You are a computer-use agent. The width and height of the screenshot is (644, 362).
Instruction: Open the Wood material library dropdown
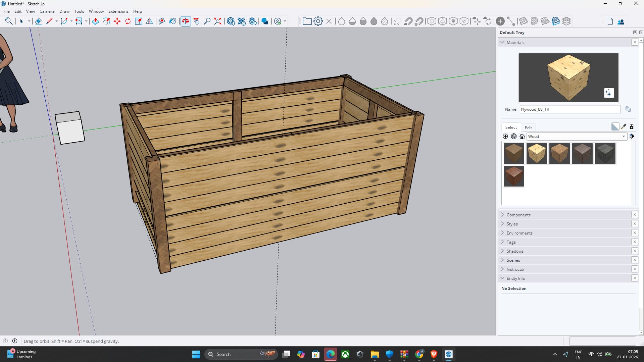[624, 136]
